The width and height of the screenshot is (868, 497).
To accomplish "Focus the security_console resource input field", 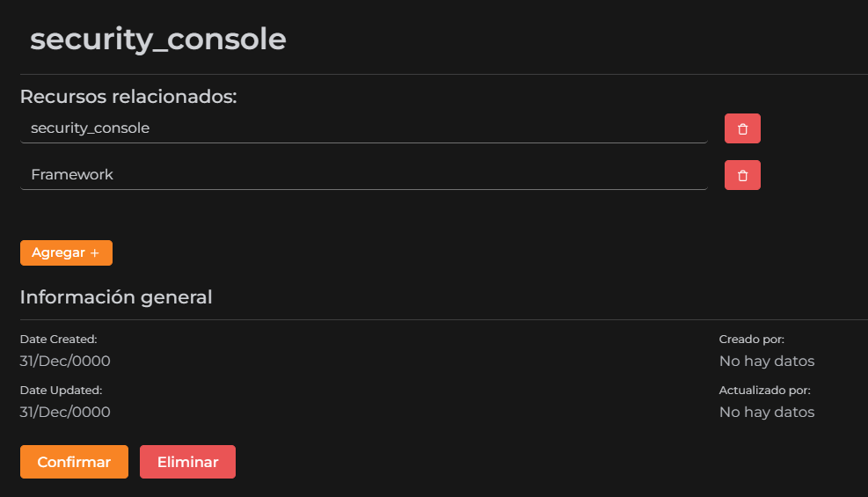I will (363, 128).
